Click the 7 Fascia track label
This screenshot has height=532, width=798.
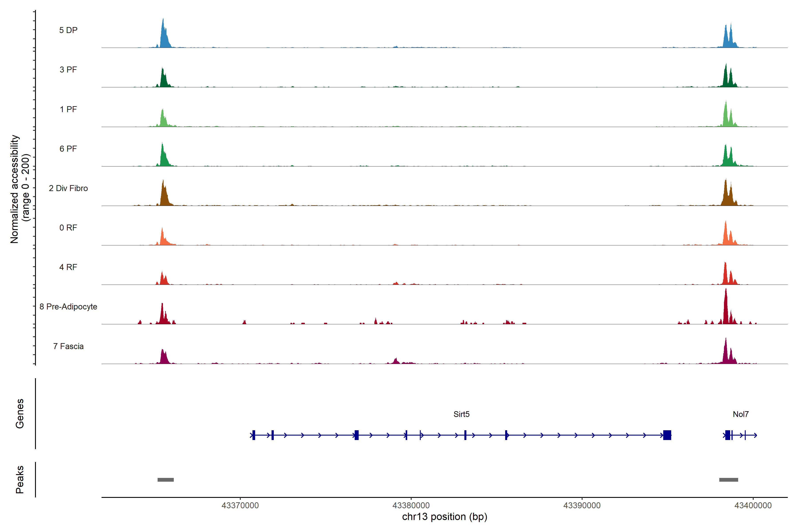[x=68, y=346]
